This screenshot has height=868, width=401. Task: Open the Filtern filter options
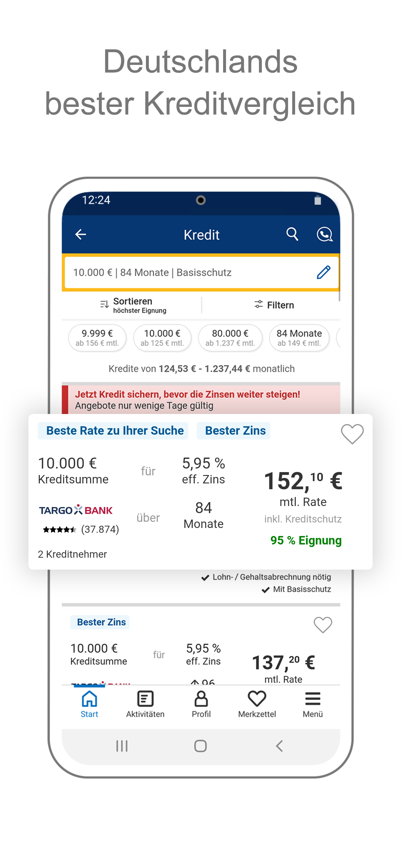point(274,305)
